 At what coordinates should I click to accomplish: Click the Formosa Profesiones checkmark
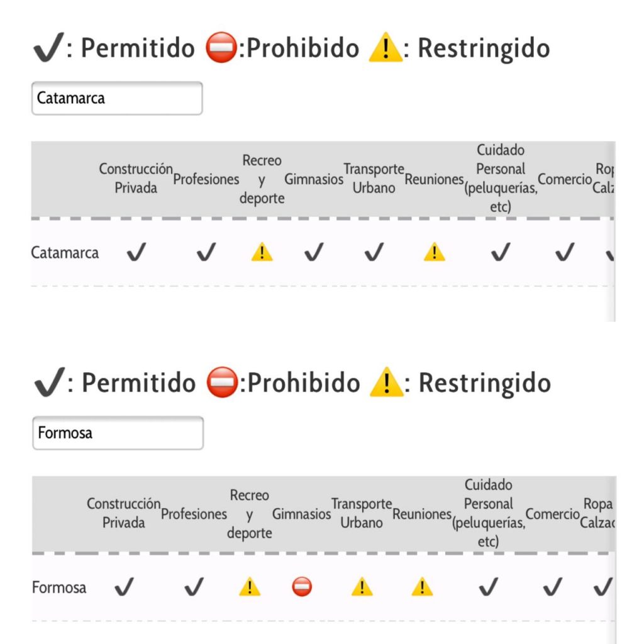click(194, 587)
